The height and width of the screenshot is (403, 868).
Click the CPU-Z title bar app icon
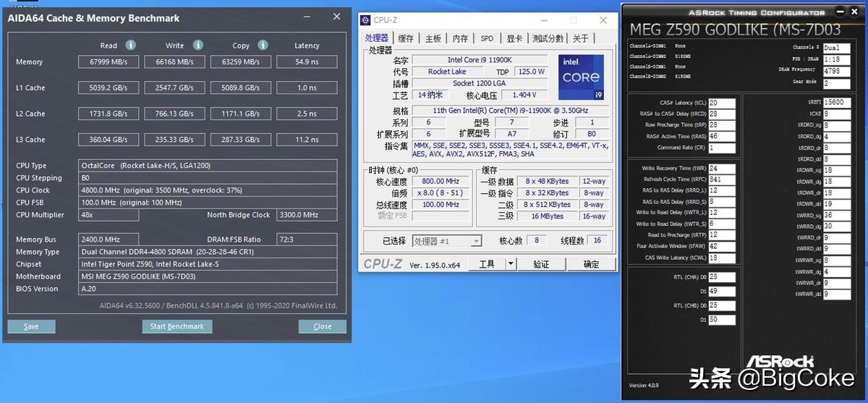(367, 20)
